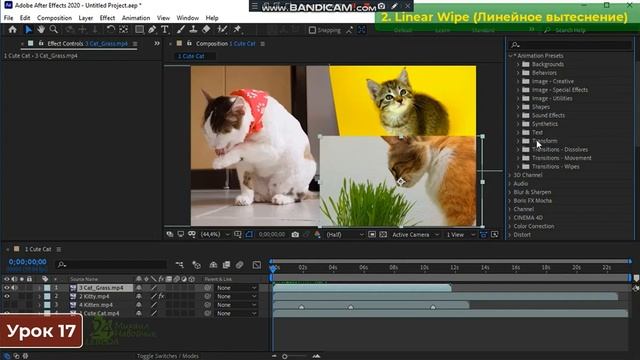
Task: Select the Pen tool
Action: click(152, 29)
